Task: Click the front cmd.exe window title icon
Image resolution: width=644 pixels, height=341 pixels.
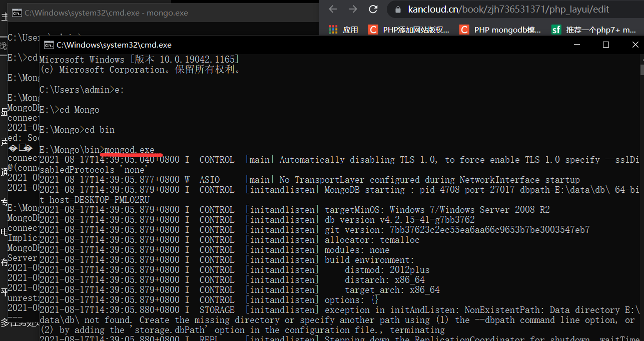Action: (49, 45)
